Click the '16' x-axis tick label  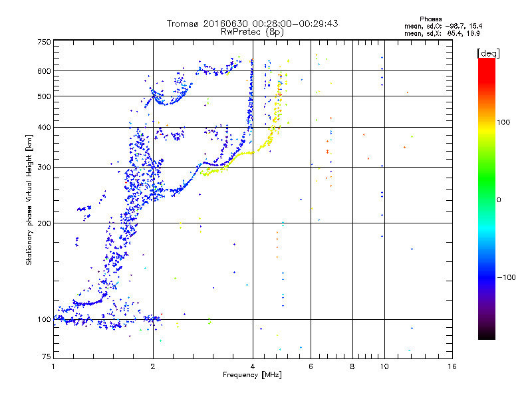(x=452, y=366)
